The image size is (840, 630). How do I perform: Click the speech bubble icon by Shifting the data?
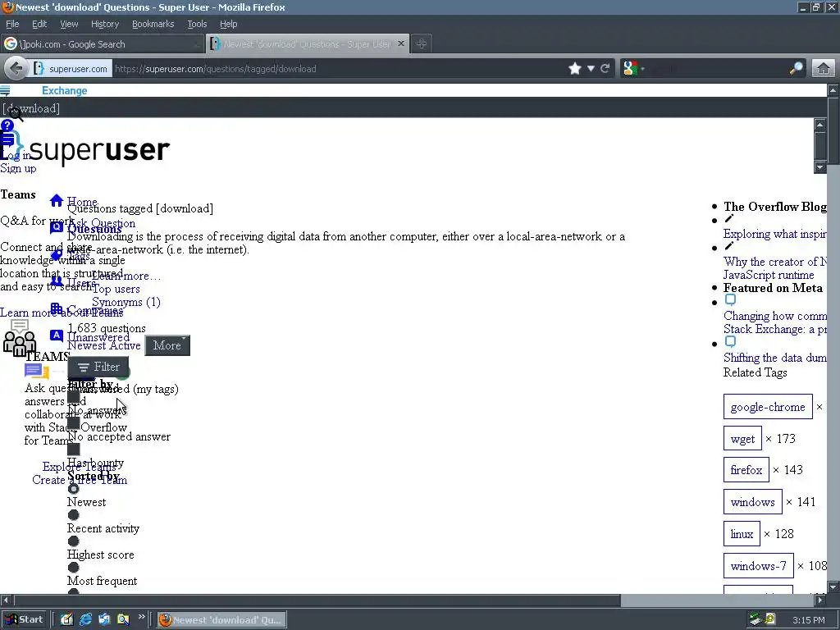pyautogui.click(x=730, y=342)
